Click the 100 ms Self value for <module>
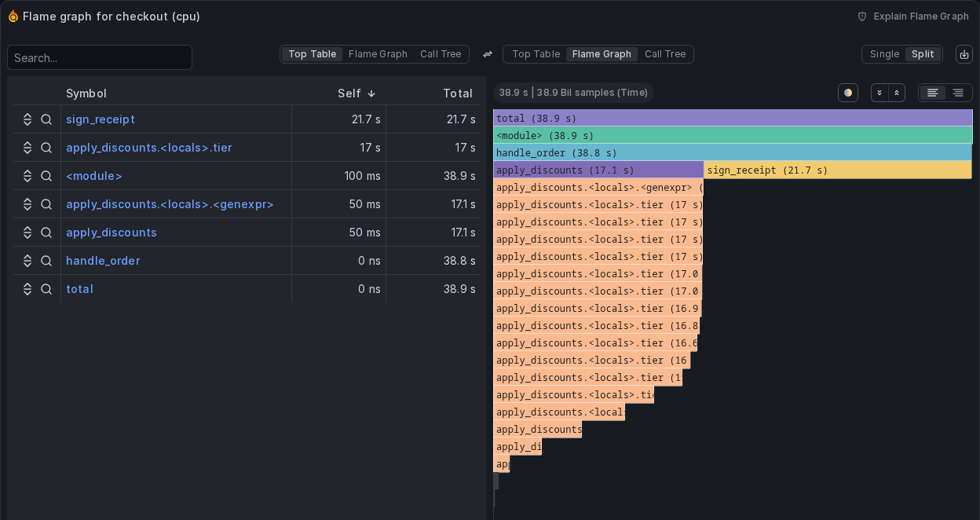 tap(362, 176)
